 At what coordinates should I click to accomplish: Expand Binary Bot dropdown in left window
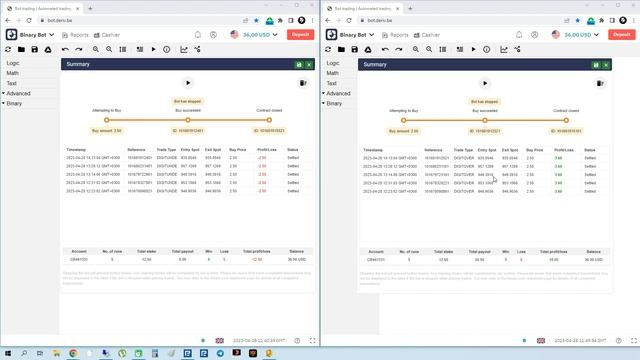(52, 35)
